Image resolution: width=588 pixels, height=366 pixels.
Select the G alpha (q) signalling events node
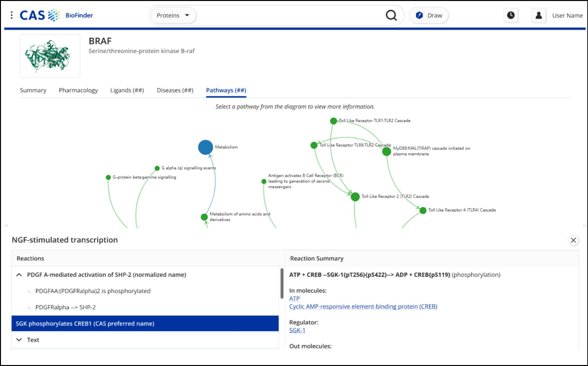click(x=157, y=168)
